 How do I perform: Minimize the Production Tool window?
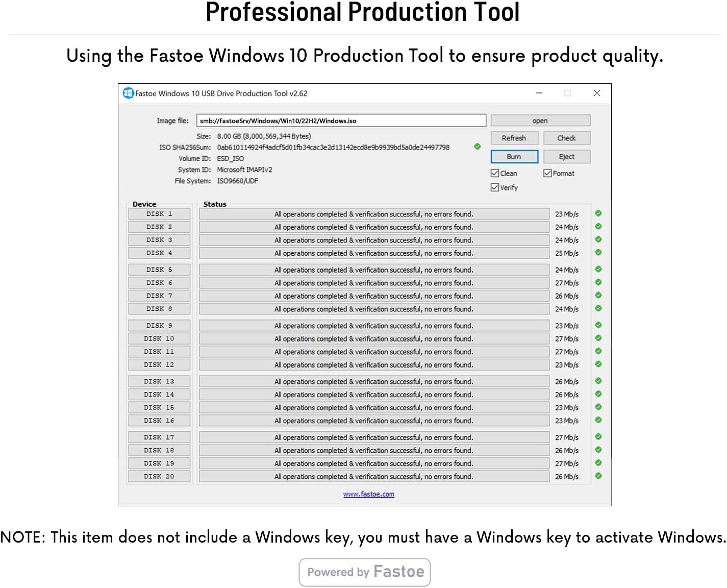539,93
